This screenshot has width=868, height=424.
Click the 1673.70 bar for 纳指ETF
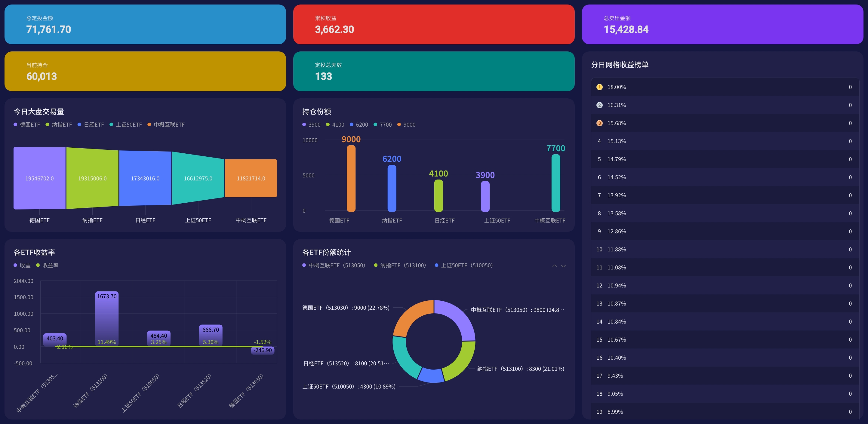[x=107, y=318]
